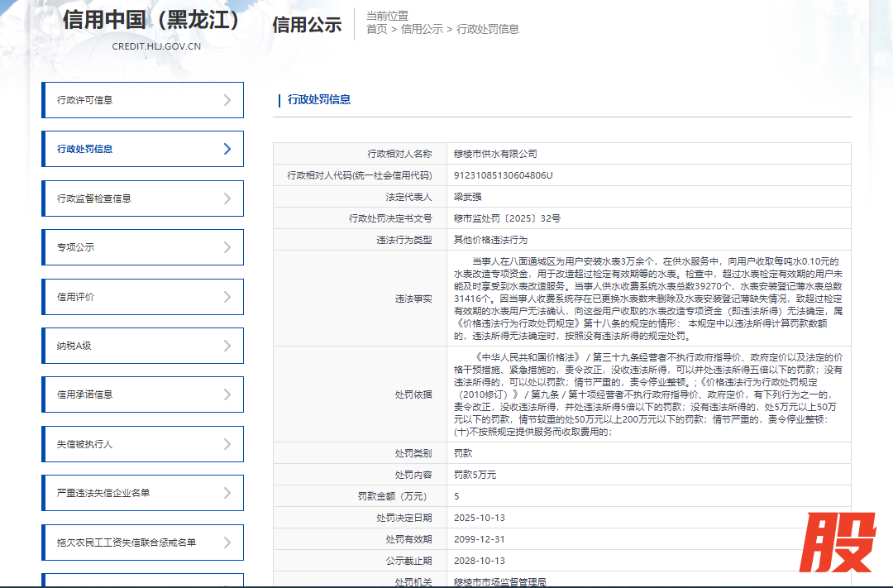Click the 信用公示 breadcrumb link
Image resolution: width=893 pixels, height=588 pixels.
coord(422,29)
